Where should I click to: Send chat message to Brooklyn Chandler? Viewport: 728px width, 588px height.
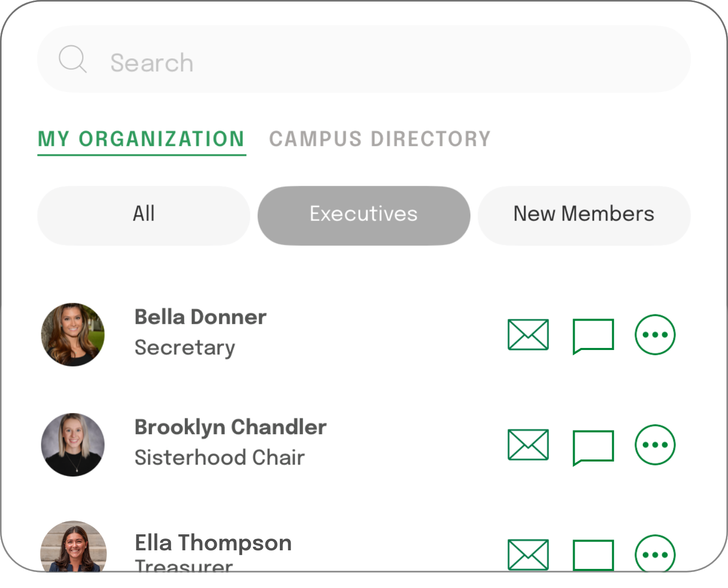[593, 446]
